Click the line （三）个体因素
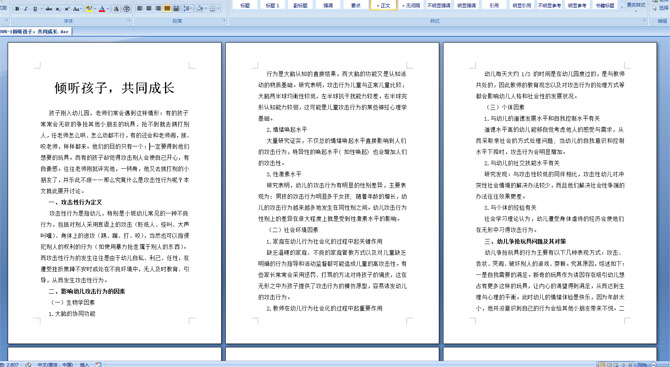This screenshot has height=367, width=670. click(504, 107)
